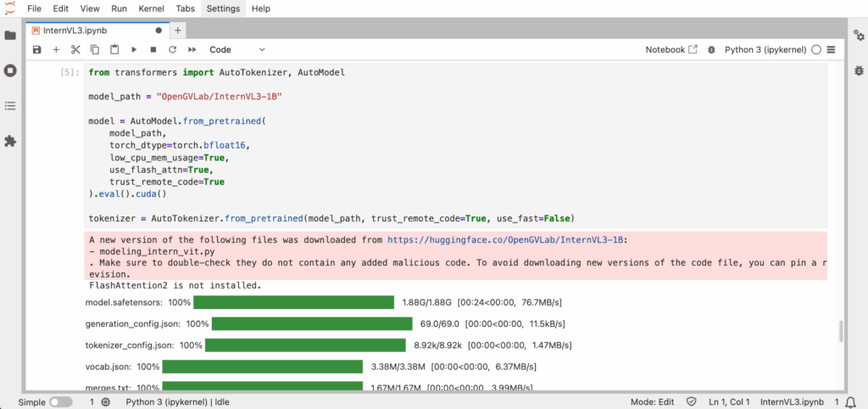Click the trusted notebook shield icon
Image resolution: width=868 pixels, height=409 pixels.
691,402
